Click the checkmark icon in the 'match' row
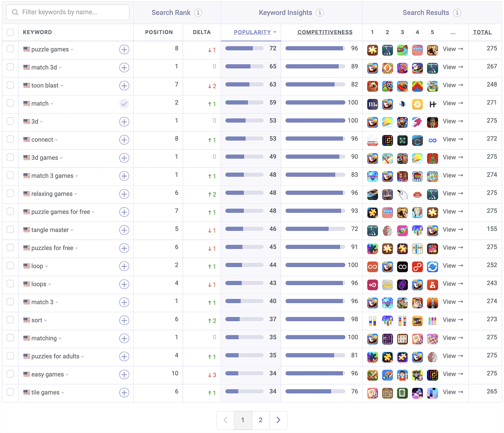Image resolution: width=504 pixels, height=433 pixels. point(124,104)
